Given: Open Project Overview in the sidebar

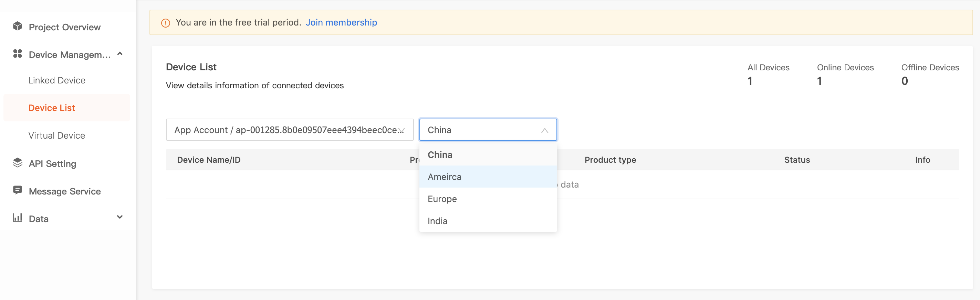Looking at the screenshot, I should [65, 27].
